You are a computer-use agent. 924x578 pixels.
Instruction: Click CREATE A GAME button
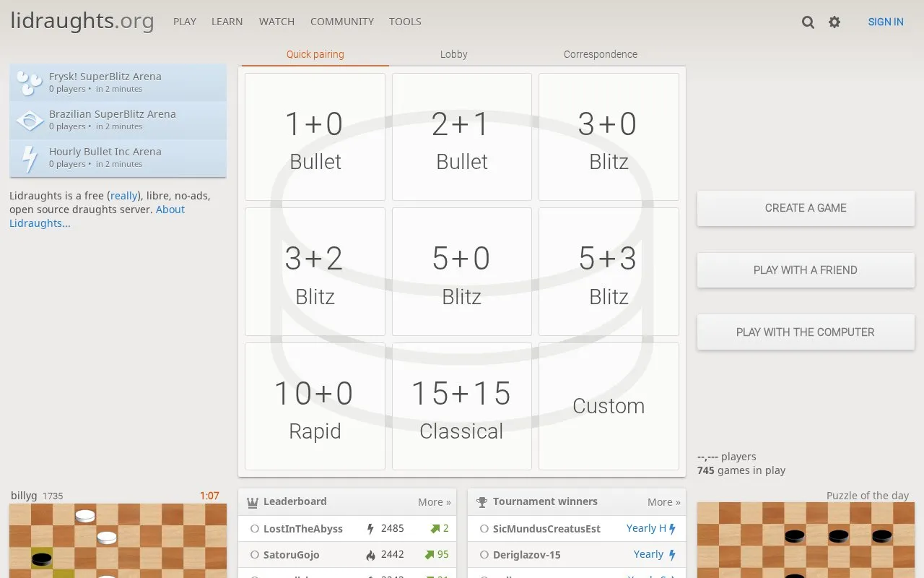coord(806,208)
